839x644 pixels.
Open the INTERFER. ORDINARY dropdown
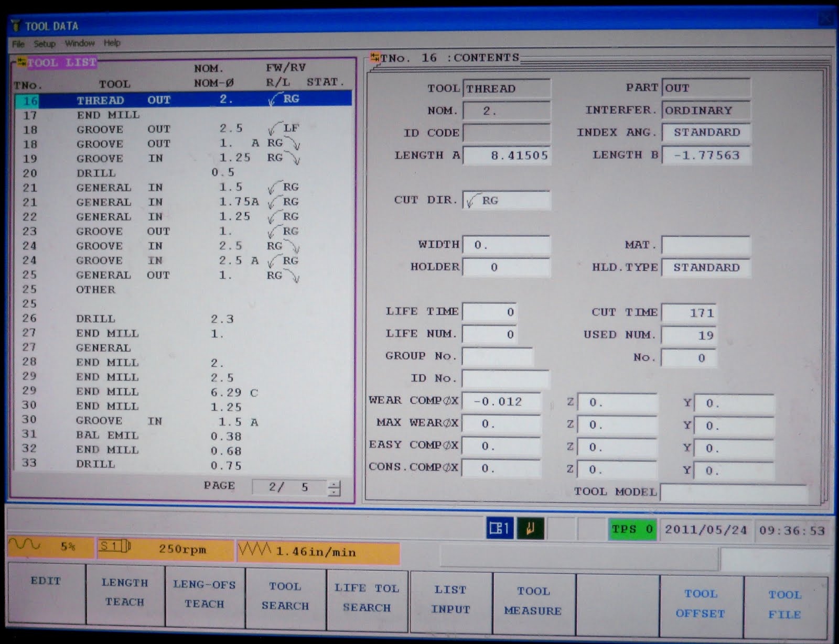(705, 111)
